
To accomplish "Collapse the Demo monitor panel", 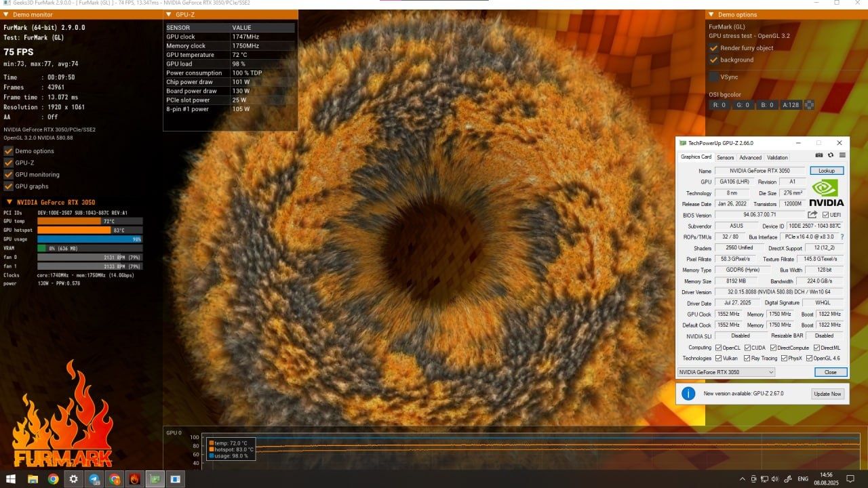I will 7,14.
